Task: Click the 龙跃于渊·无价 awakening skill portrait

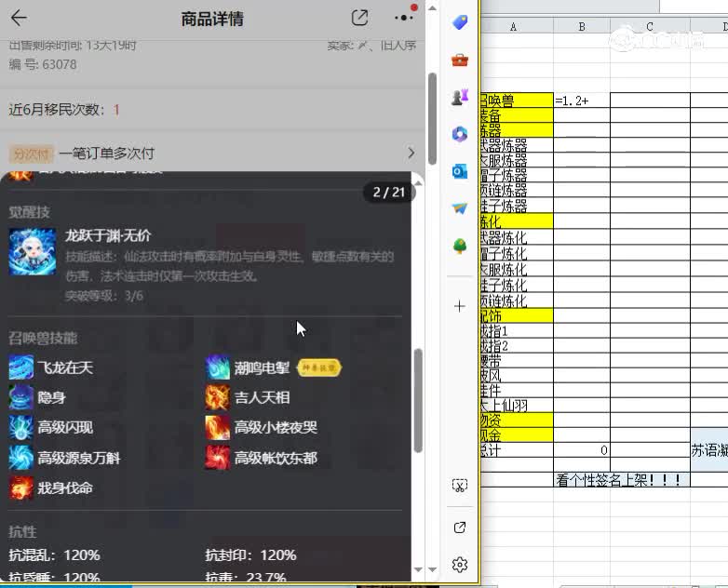Action: [33, 251]
